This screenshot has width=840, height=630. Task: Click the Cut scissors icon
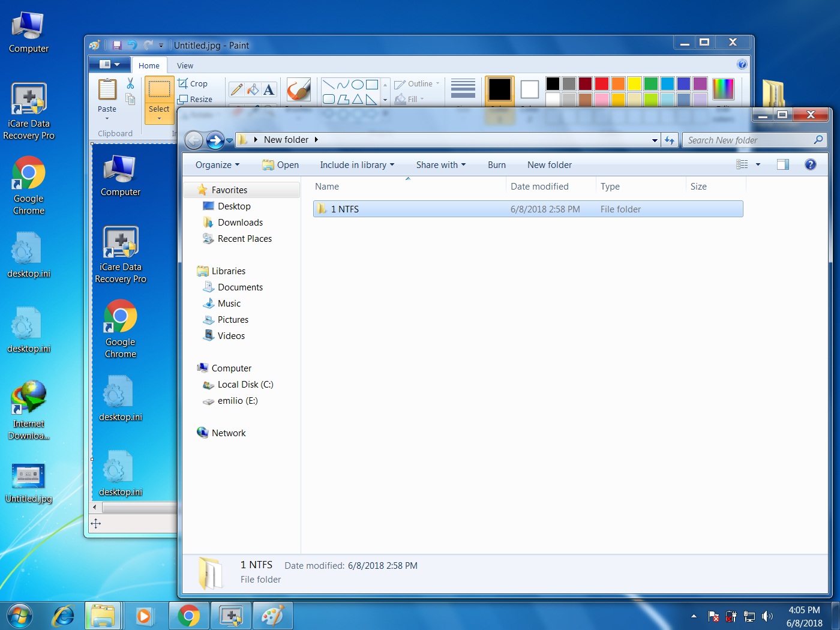pyautogui.click(x=130, y=83)
